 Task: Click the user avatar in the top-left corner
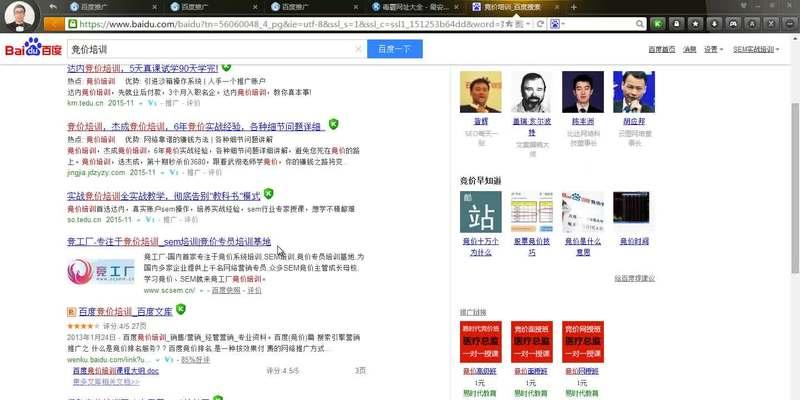point(20,16)
